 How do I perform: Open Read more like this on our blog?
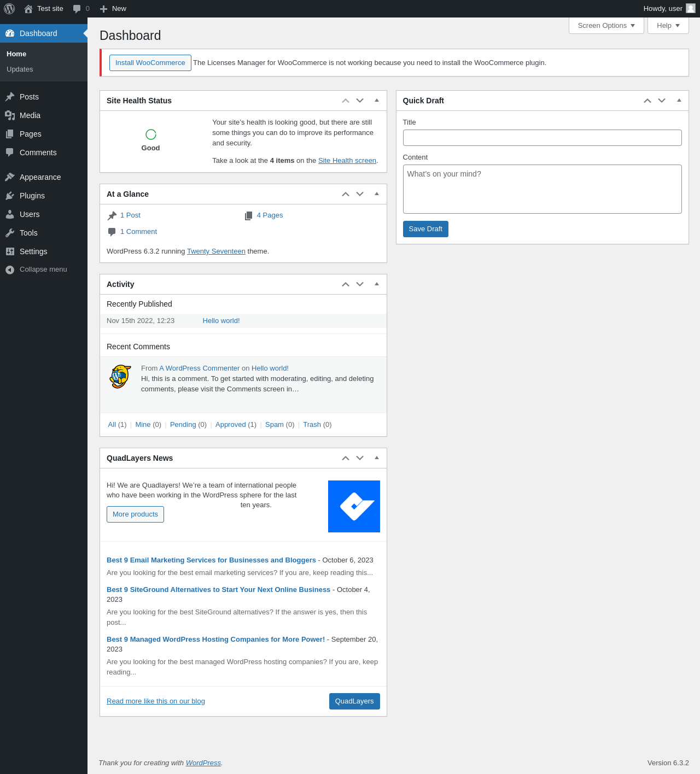pos(156,701)
